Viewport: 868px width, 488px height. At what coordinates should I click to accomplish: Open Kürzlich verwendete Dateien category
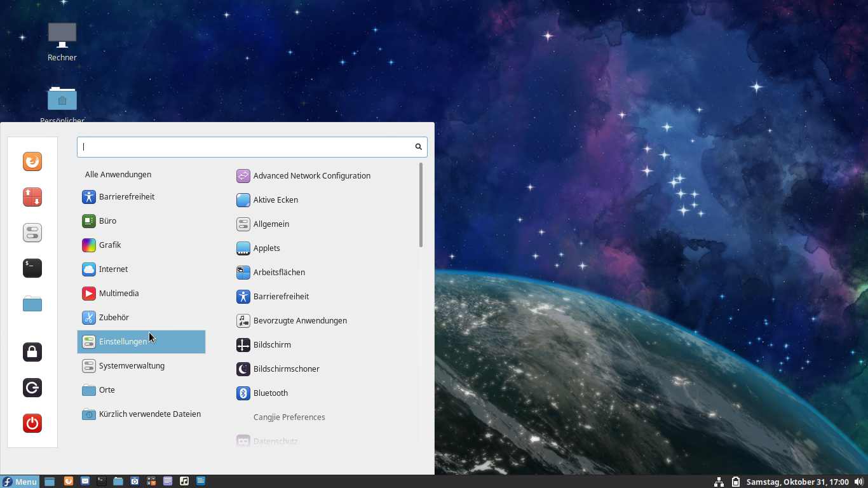141,414
